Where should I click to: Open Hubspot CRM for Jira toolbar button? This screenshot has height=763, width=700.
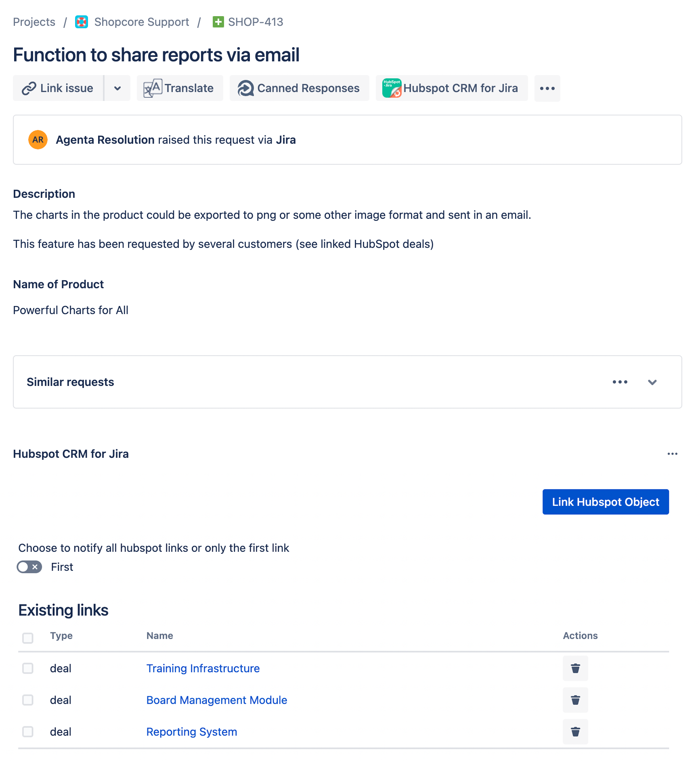point(452,88)
